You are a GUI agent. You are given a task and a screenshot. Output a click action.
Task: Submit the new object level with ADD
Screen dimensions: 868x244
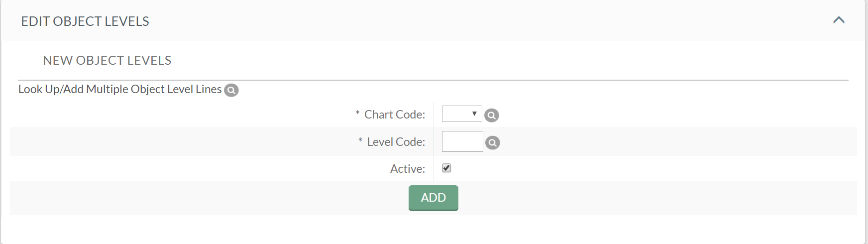pos(434,198)
